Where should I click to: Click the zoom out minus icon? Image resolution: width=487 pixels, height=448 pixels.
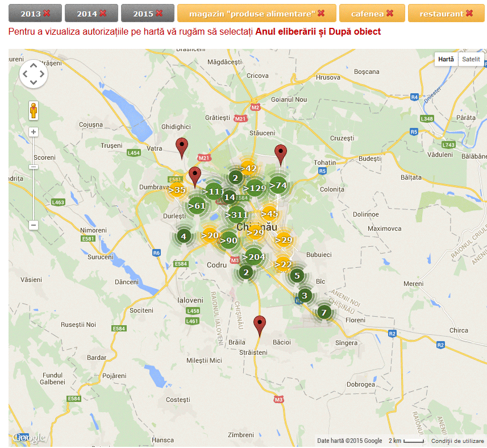click(33, 225)
